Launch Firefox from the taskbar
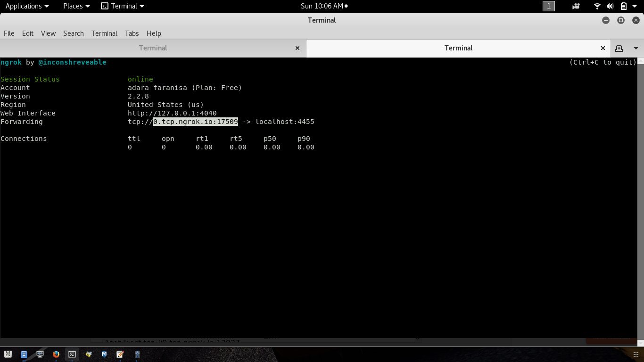 (56, 354)
